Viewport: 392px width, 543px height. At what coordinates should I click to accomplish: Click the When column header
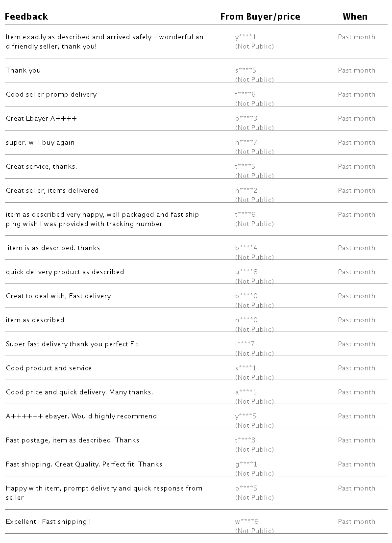(355, 17)
